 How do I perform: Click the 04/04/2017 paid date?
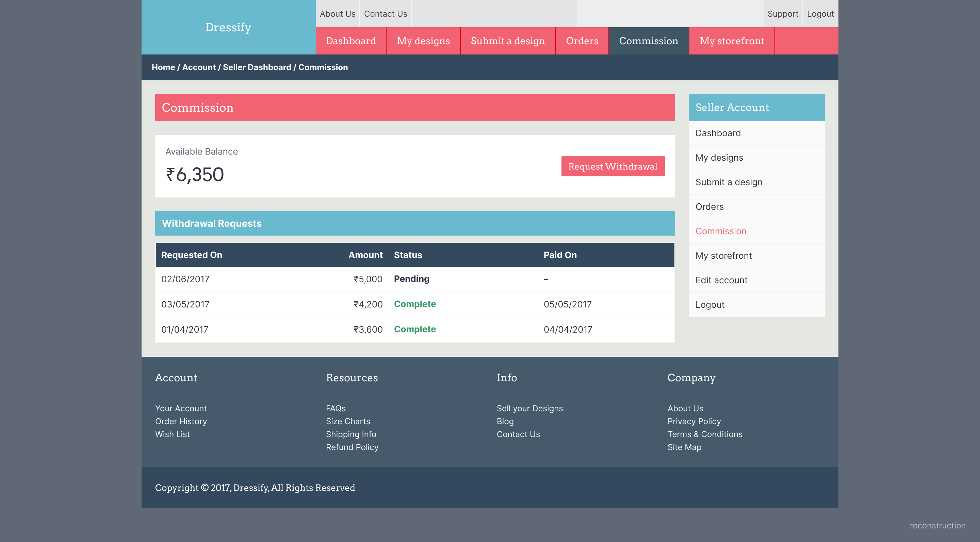point(568,329)
